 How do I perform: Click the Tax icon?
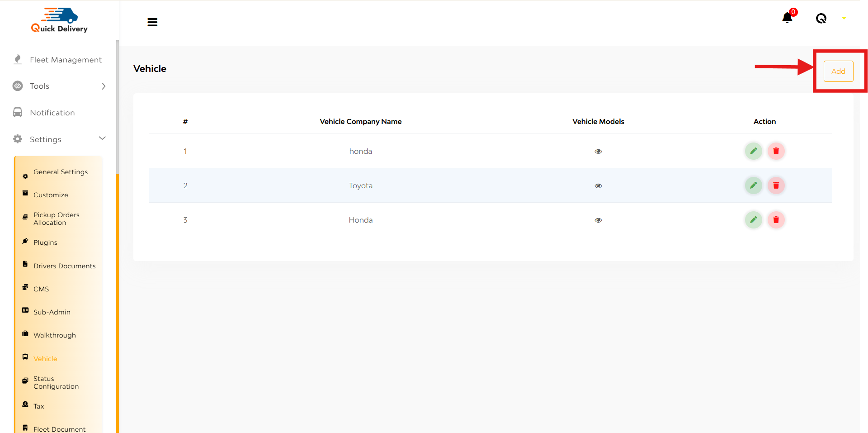tap(25, 404)
